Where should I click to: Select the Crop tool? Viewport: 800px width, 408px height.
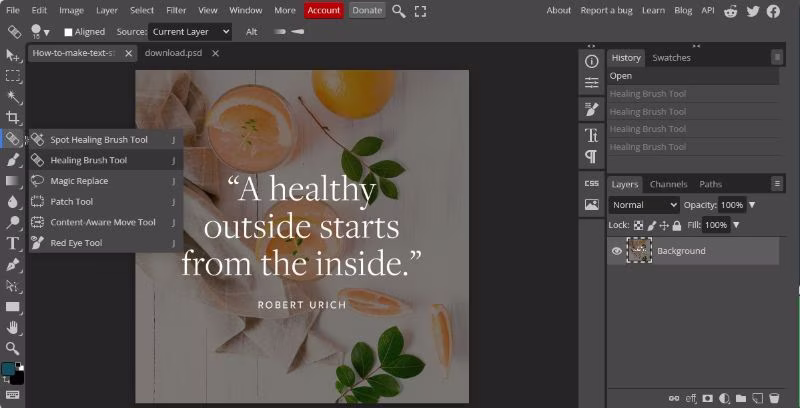pos(13,118)
